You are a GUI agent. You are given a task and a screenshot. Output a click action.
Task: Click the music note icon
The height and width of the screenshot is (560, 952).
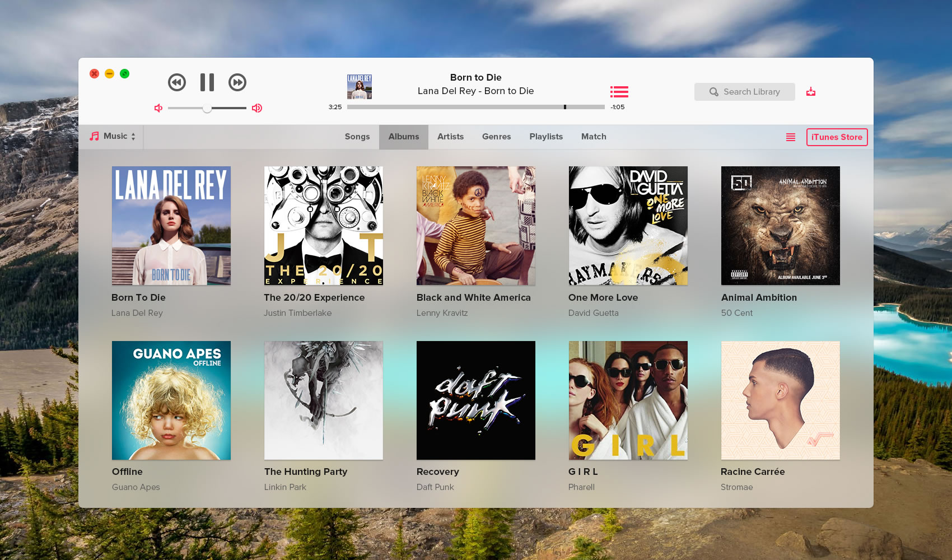(94, 136)
